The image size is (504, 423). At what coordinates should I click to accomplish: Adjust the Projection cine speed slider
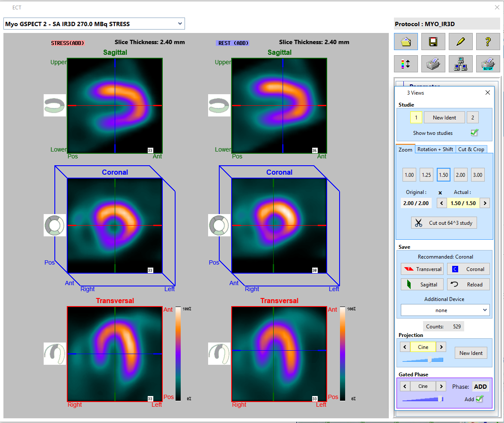[429, 360]
